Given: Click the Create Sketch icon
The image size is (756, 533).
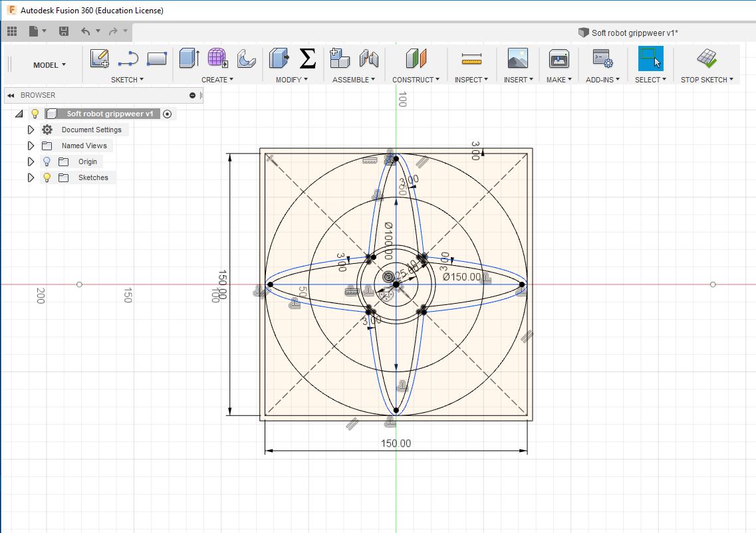Looking at the screenshot, I should tap(100, 59).
